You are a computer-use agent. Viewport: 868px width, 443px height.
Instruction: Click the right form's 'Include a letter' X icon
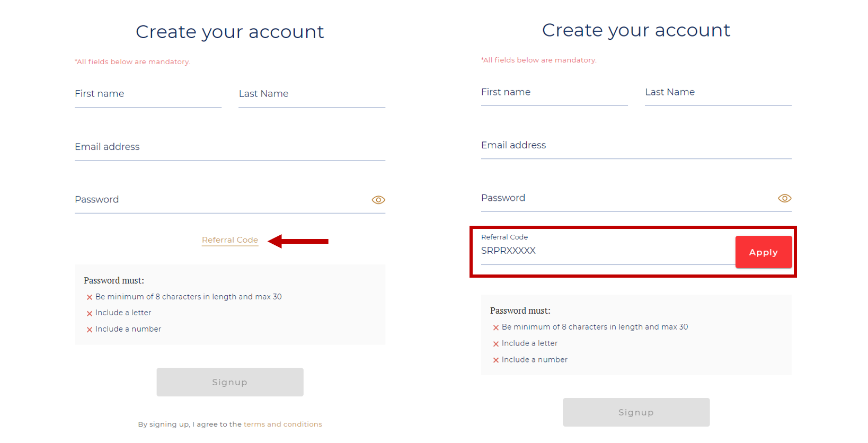495,343
